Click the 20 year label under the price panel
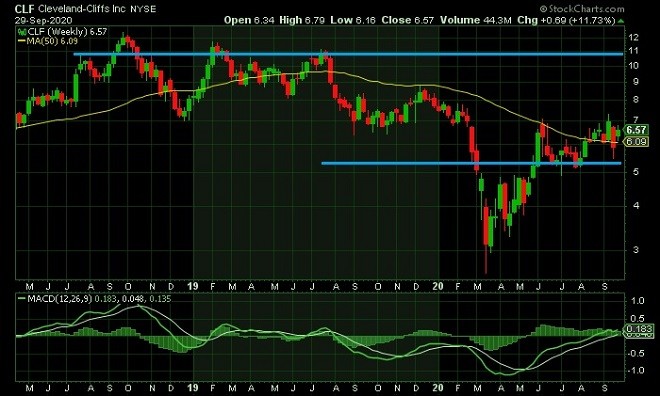 [438, 287]
